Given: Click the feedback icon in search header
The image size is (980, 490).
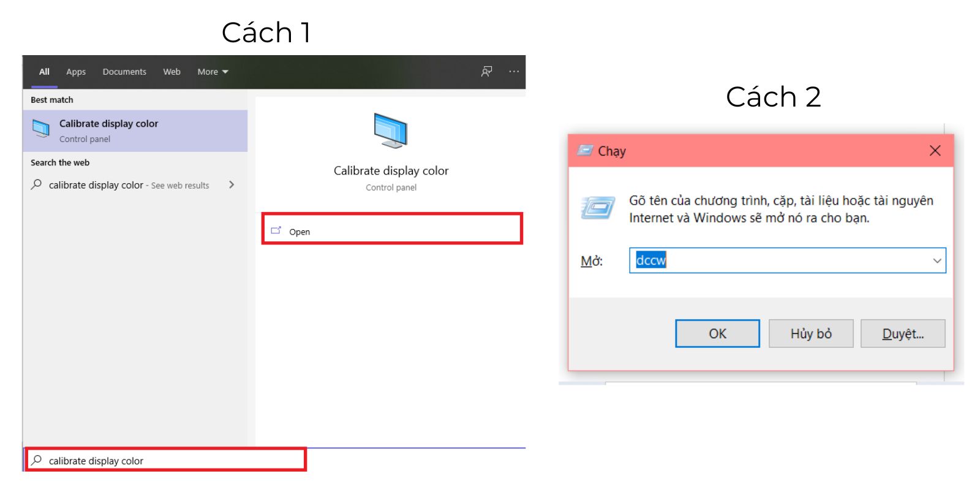Looking at the screenshot, I should pyautogui.click(x=486, y=72).
